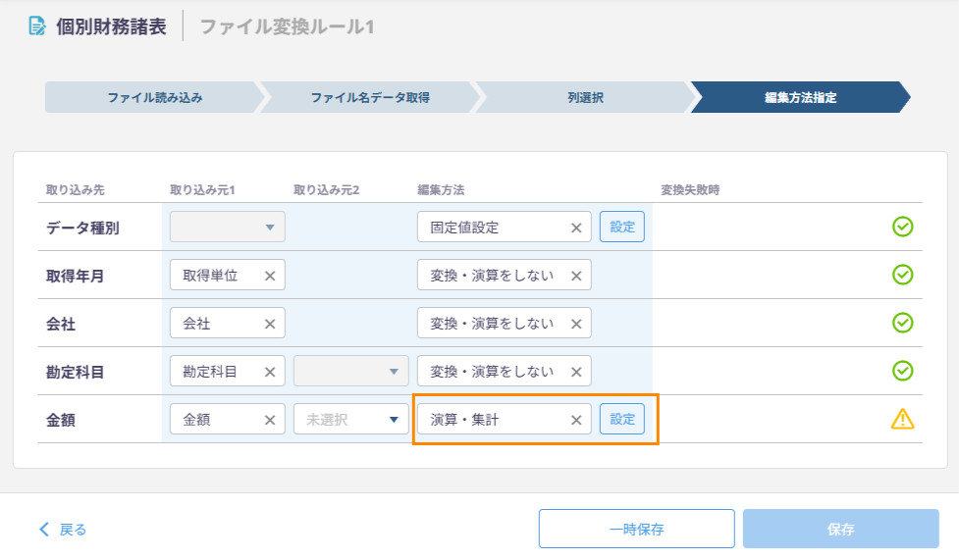This screenshot has height=560, width=959.
Task: Click the back chevron icon beside 戻る
Action: coord(44,530)
